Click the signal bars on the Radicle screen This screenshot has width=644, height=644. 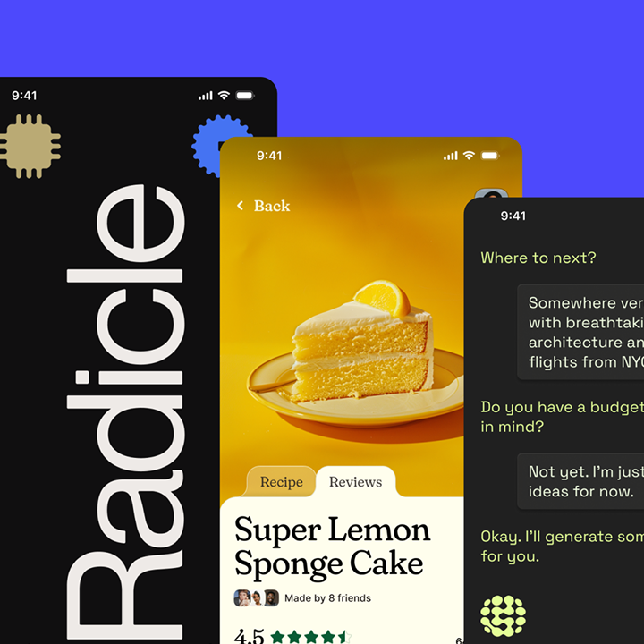(x=206, y=96)
